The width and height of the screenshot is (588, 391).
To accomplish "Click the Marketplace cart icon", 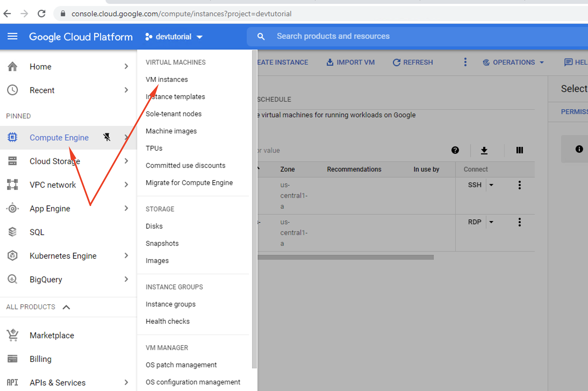I will [x=12, y=335].
